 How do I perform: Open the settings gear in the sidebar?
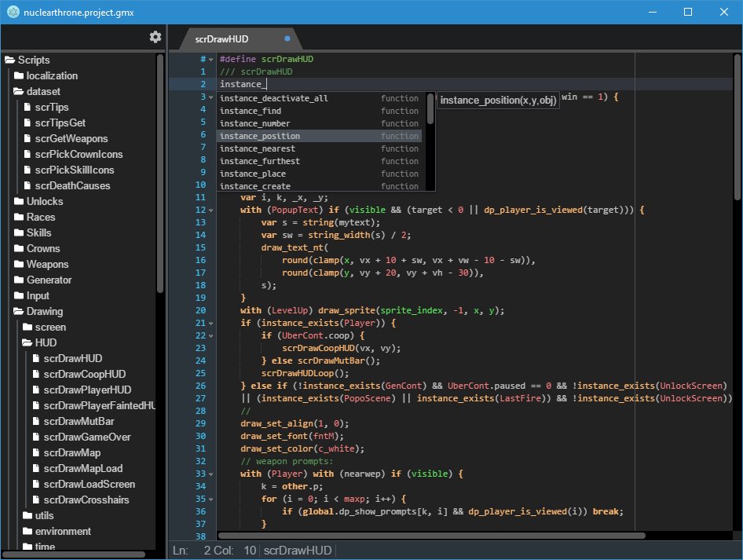click(156, 37)
